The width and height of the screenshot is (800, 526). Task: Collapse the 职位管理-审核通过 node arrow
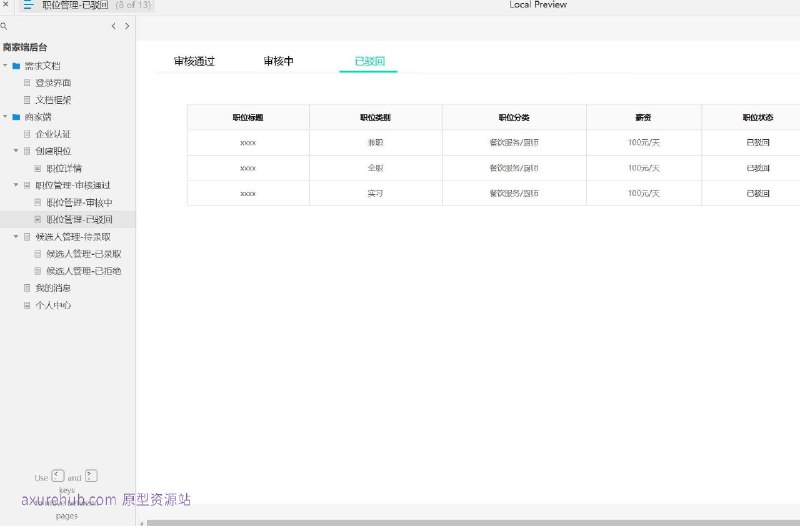click(x=16, y=185)
